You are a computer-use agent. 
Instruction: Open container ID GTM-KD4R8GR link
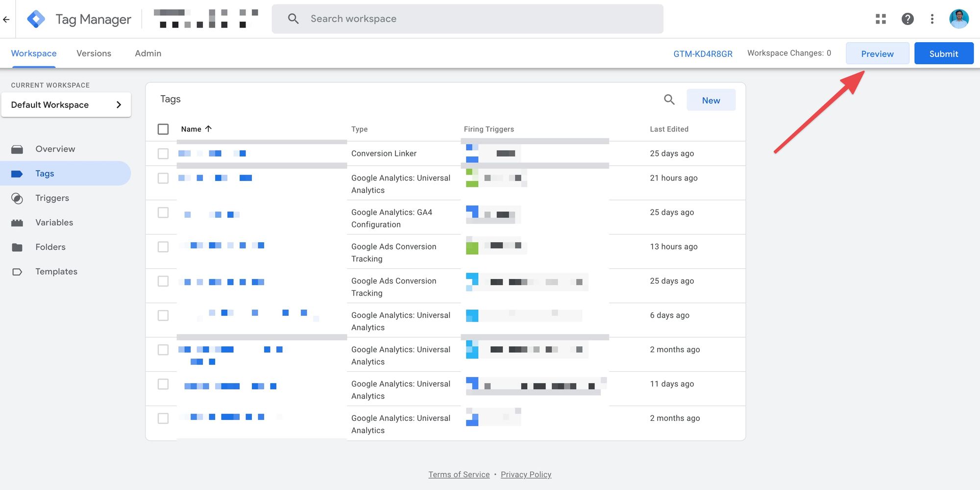[x=703, y=53]
